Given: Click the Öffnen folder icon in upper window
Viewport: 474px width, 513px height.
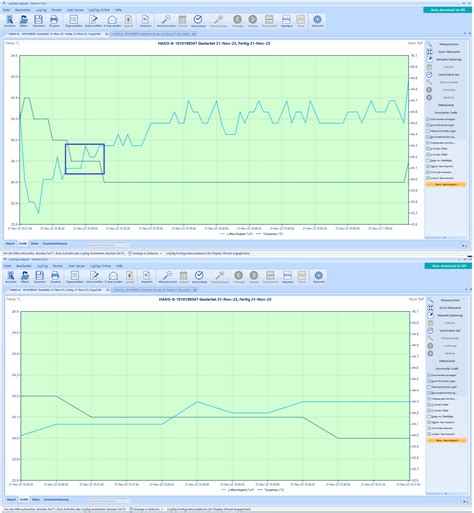Looking at the screenshot, I should (24, 21).
